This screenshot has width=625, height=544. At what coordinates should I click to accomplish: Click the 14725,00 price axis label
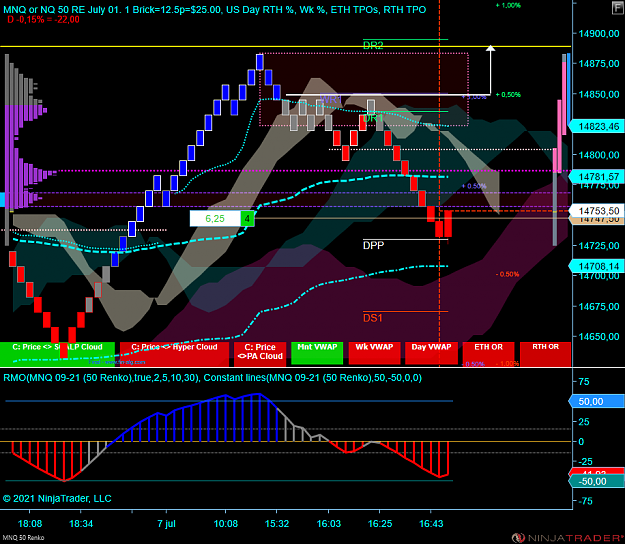click(599, 246)
